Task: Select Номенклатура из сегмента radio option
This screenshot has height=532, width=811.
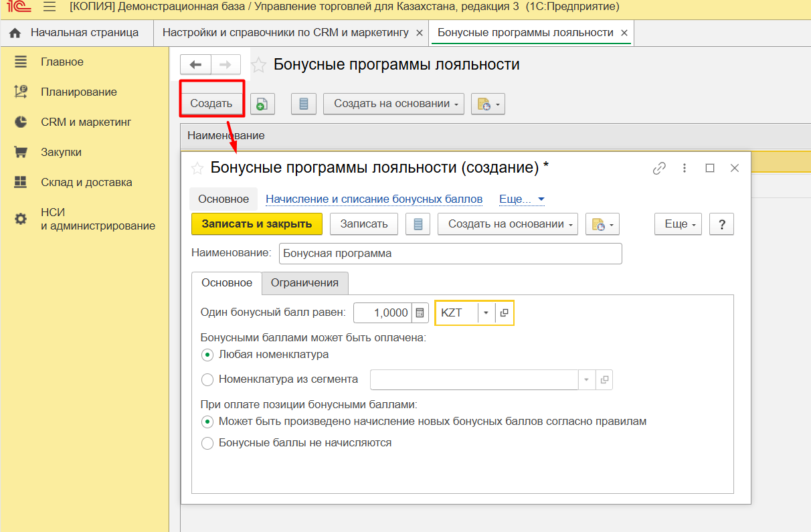Action: (x=207, y=379)
